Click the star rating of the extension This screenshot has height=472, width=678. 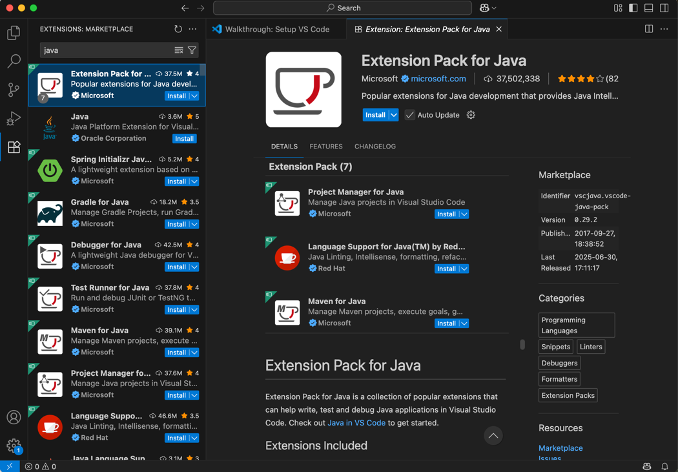click(x=587, y=79)
